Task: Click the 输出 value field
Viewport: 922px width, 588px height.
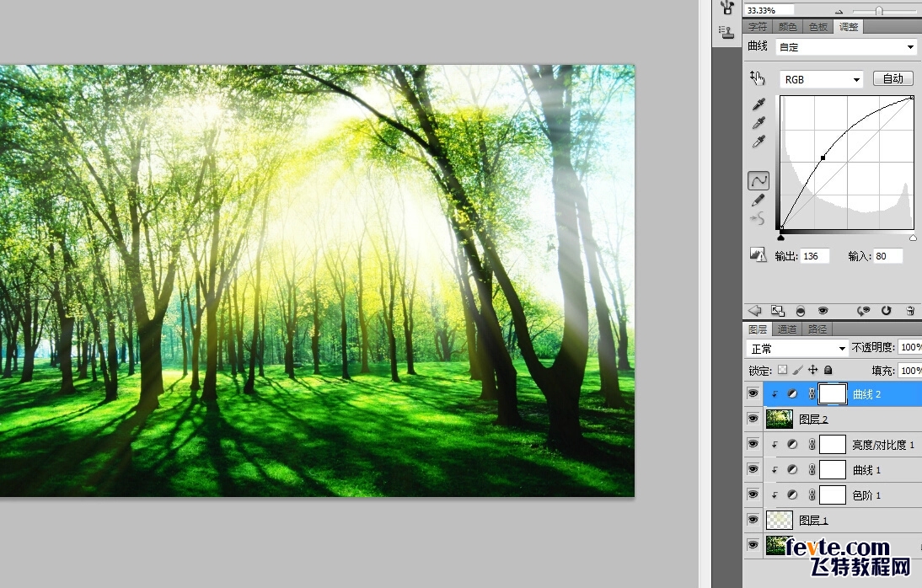Action: coord(814,256)
